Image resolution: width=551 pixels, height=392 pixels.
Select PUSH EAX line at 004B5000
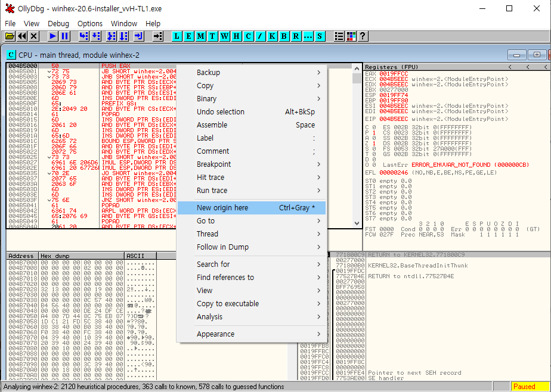click(x=91, y=66)
